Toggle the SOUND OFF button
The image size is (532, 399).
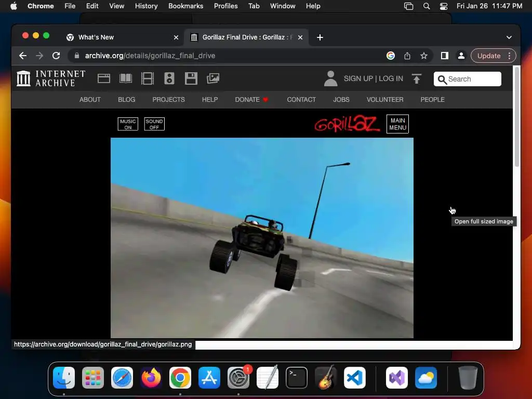pyautogui.click(x=154, y=124)
